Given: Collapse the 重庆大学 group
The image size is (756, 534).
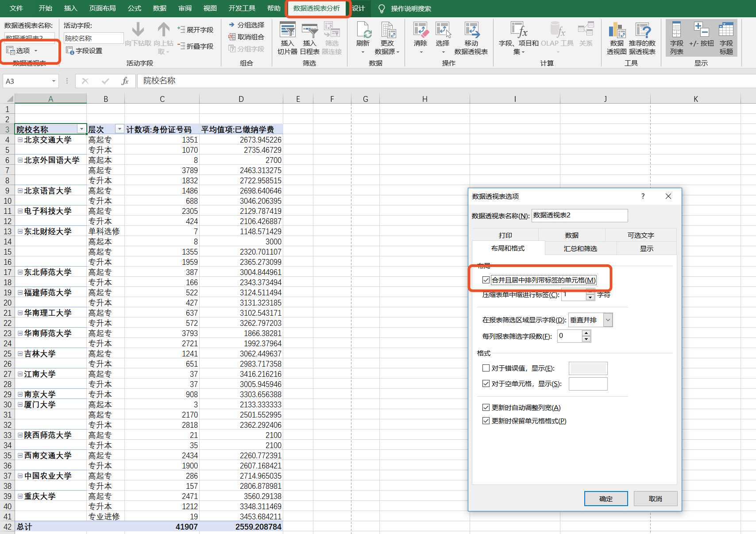Looking at the screenshot, I should pos(20,496).
